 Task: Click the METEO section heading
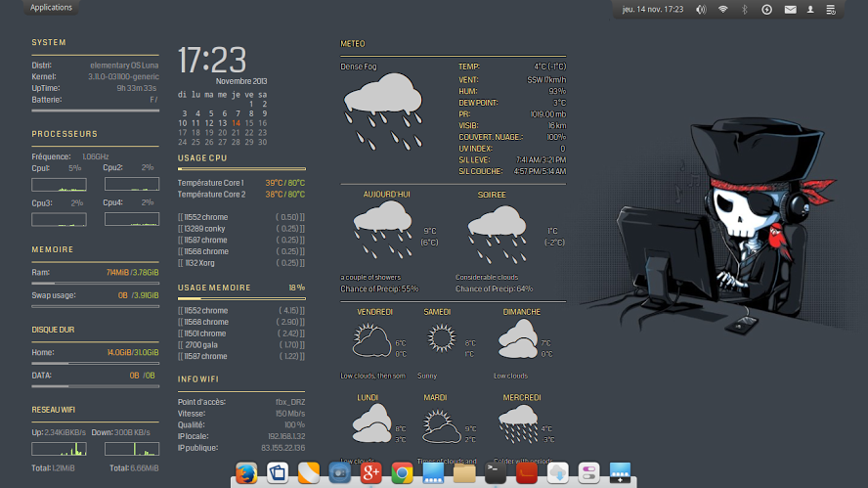pos(353,44)
